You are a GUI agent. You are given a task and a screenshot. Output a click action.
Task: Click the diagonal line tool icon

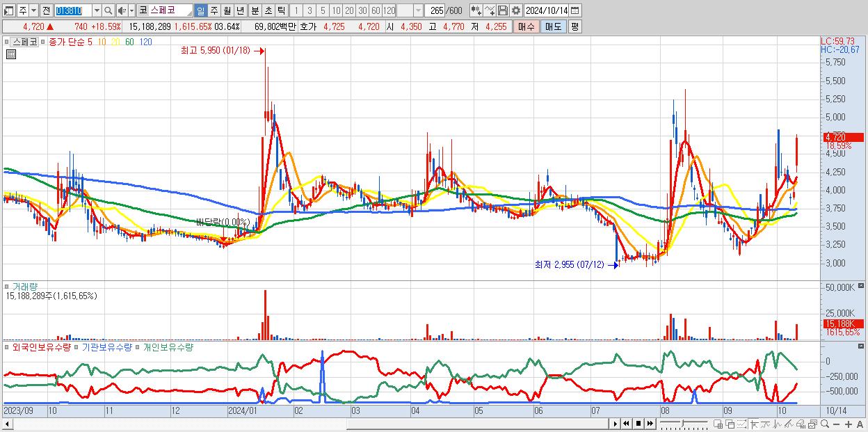pos(789,424)
